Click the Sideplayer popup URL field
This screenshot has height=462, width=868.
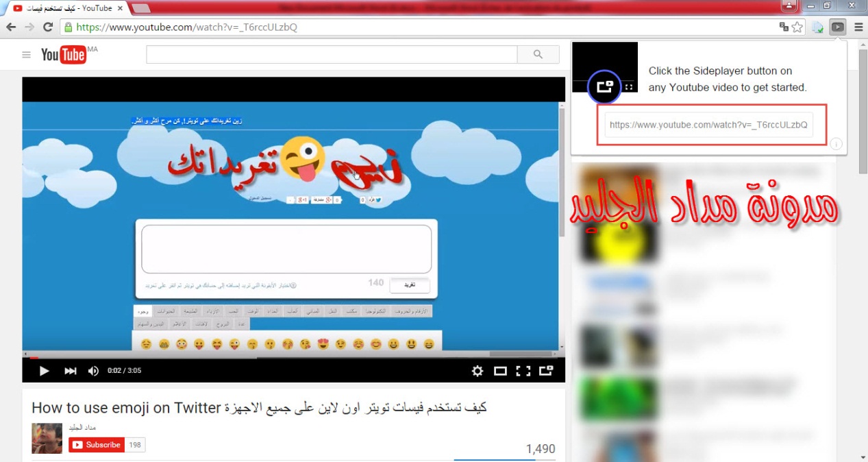(x=709, y=125)
